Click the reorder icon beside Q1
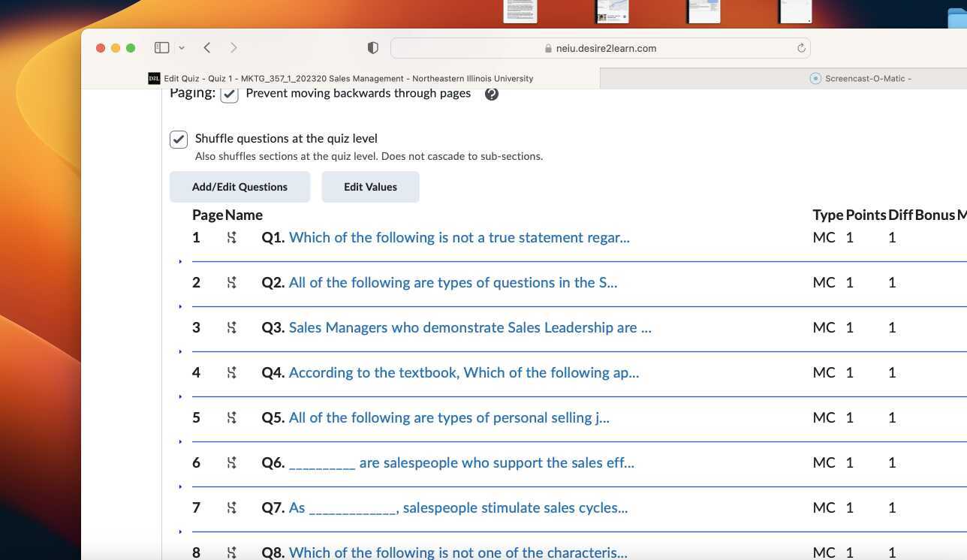This screenshot has height=560, width=967. tap(231, 237)
